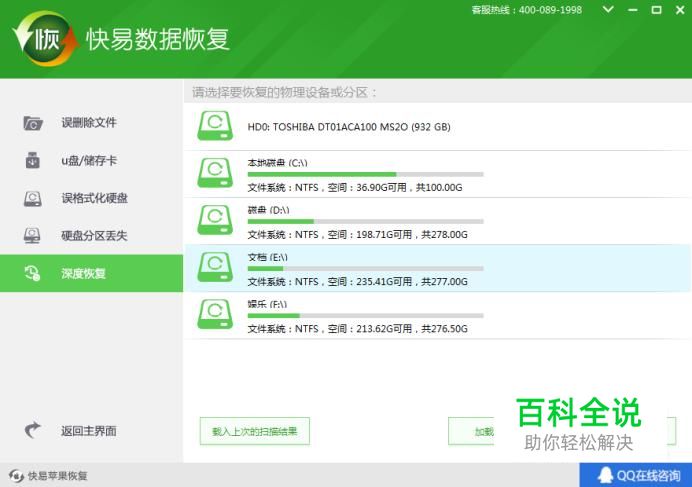The width and height of the screenshot is (692, 487).
Task: Select the 文档 (E:\) partition name
Action: click(267, 257)
